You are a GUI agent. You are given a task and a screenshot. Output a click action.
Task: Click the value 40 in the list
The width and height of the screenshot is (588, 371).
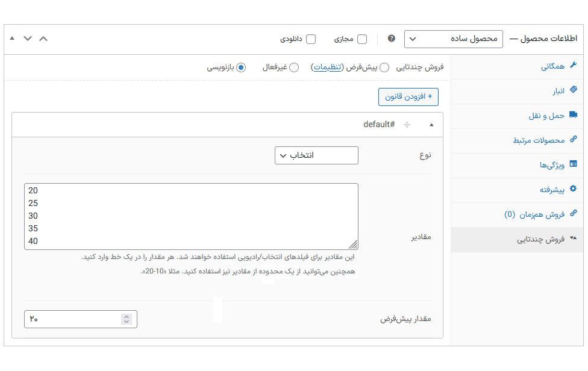33,242
